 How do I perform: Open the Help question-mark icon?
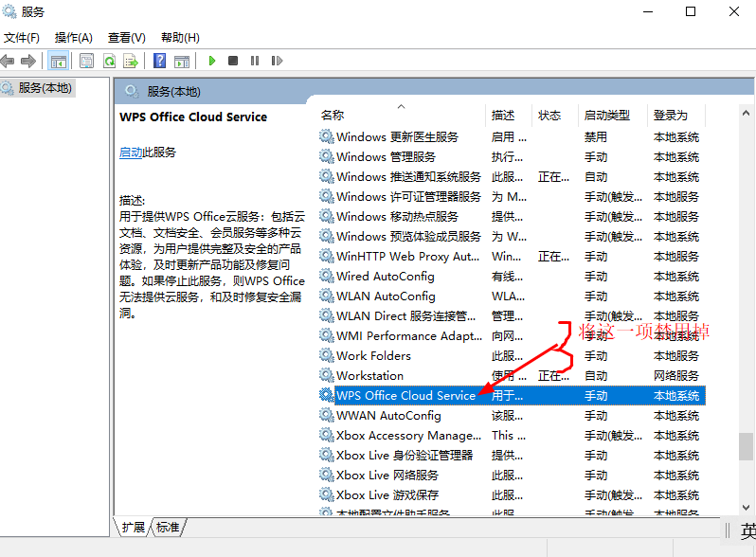pyautogui.click(x=159, y=61)
